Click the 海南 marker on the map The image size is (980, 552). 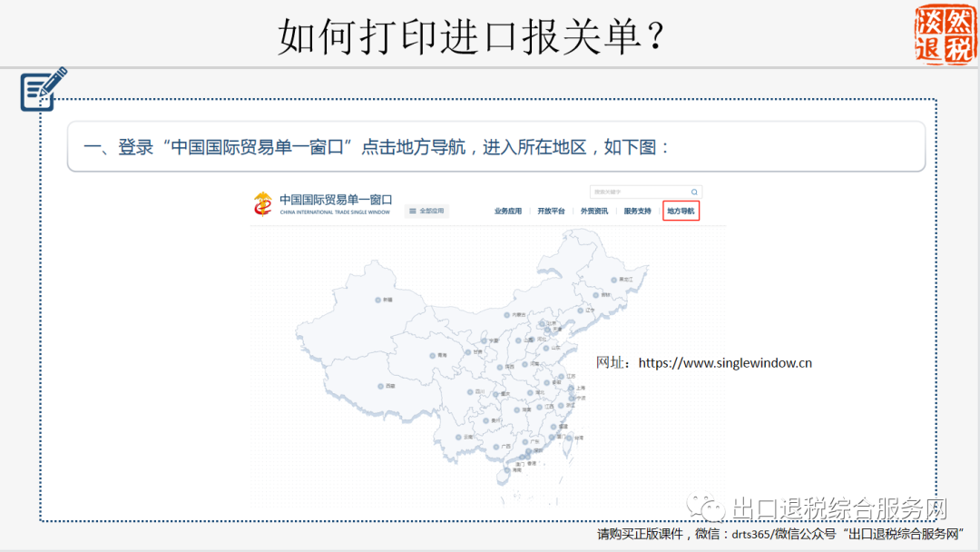[x=507, y=470]
